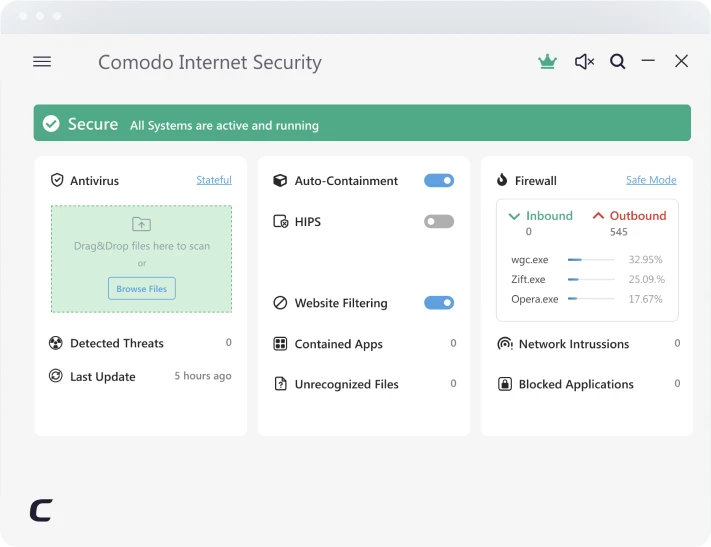Close the Comodo window
Viewport: 711px width, 547px height.
pyautogui.click(x=681, y=61)
